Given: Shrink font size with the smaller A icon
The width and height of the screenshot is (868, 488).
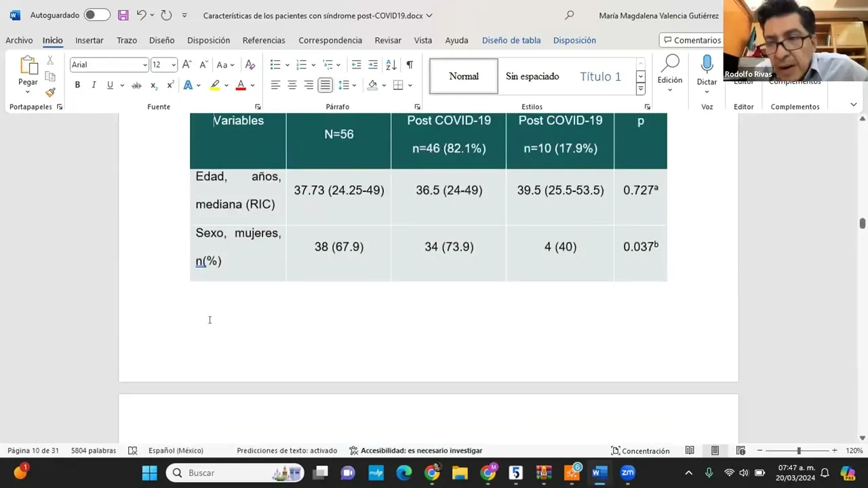Looking at the screenshot, I should click(x=203, y=64).
